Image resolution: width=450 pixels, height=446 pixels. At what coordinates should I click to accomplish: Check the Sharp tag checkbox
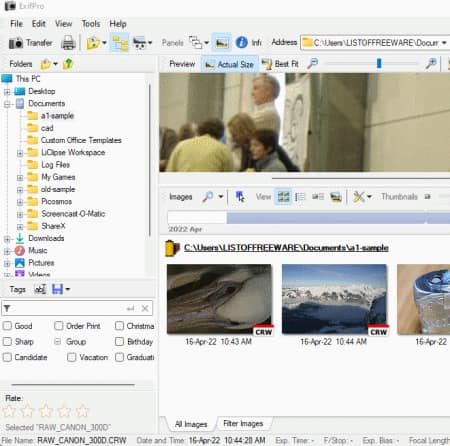(7, 341)
